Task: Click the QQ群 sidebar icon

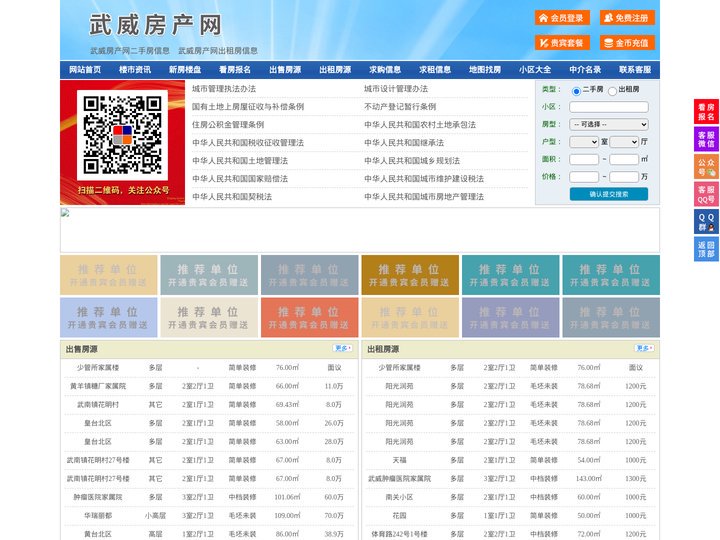Action: 706,222
